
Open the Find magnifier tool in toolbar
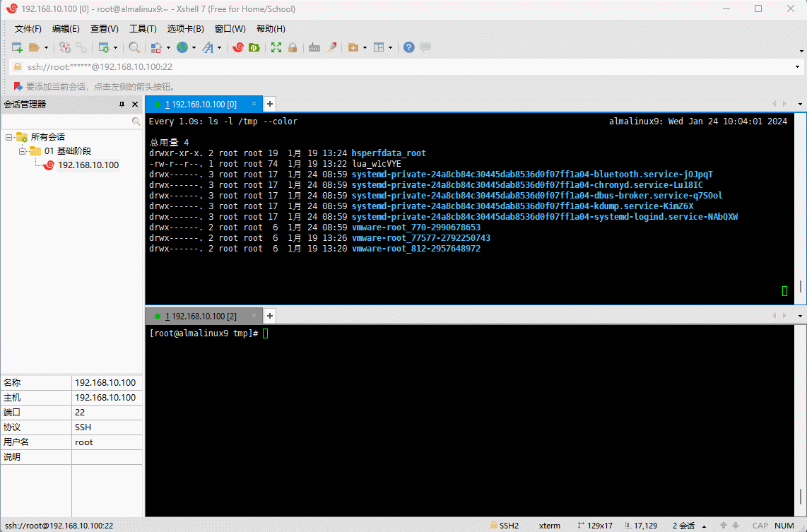click(134, 47)
